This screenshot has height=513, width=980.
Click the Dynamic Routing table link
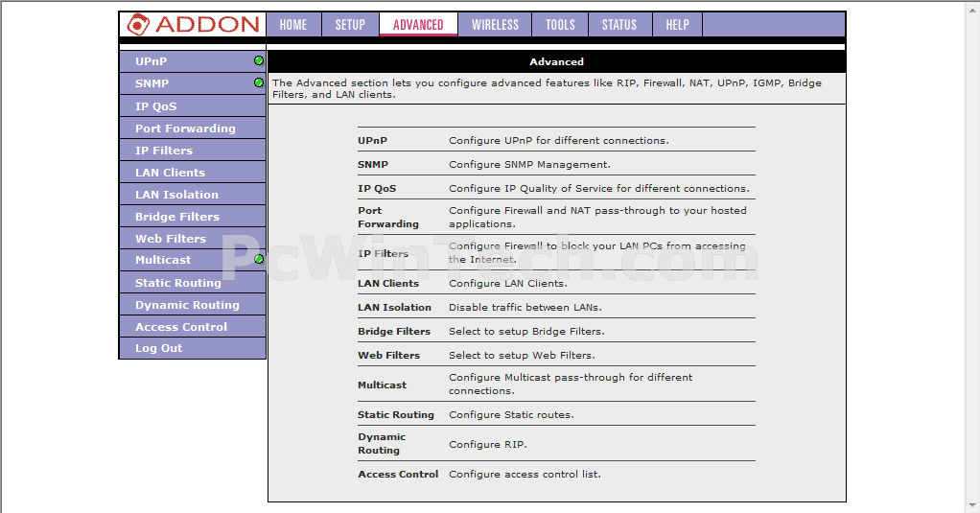tap(382, 443)
